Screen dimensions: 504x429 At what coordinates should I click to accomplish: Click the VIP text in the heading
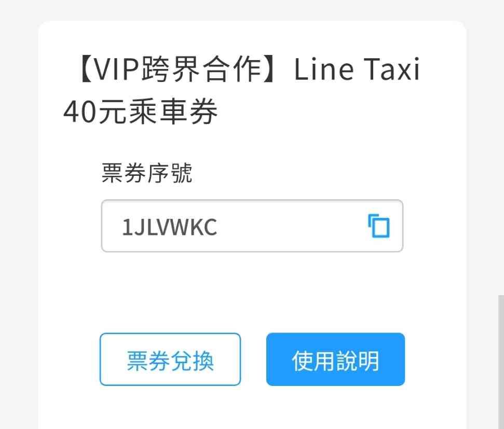[x=117, y=70]
